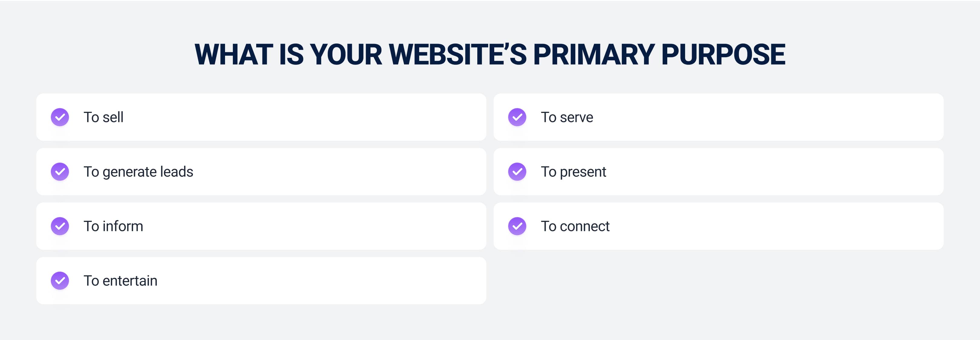Screen dimensions: 980x340
Task: Click the purple checkmark beside To sell
Action: pyautogui.click(x=60, y=117)
